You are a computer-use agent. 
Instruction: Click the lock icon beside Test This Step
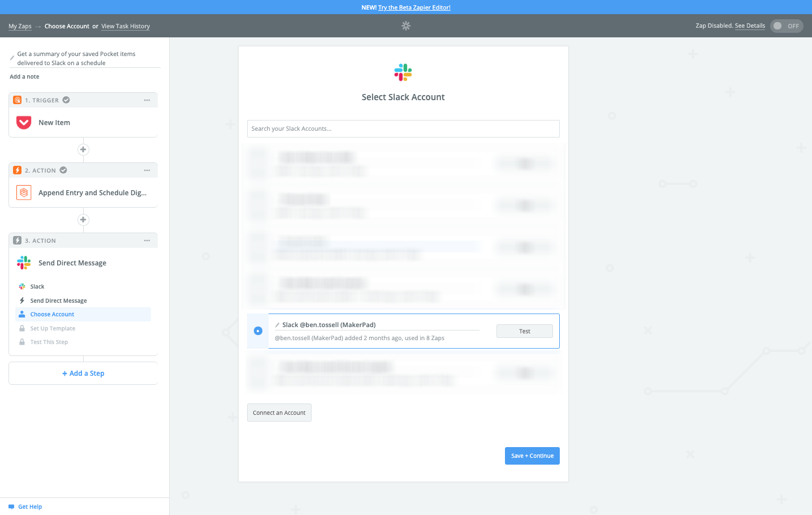click(x=22, y=342)
